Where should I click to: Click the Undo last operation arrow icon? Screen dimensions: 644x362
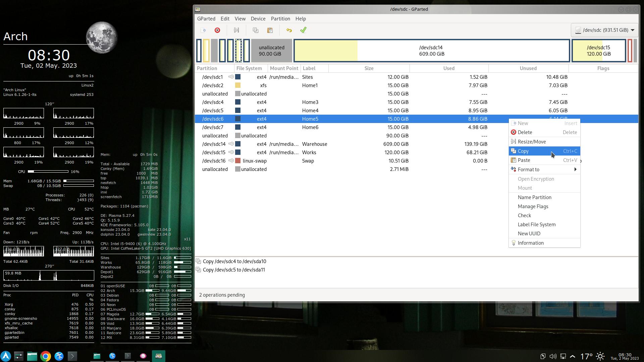pyautogui.click(x=289, y=30)
